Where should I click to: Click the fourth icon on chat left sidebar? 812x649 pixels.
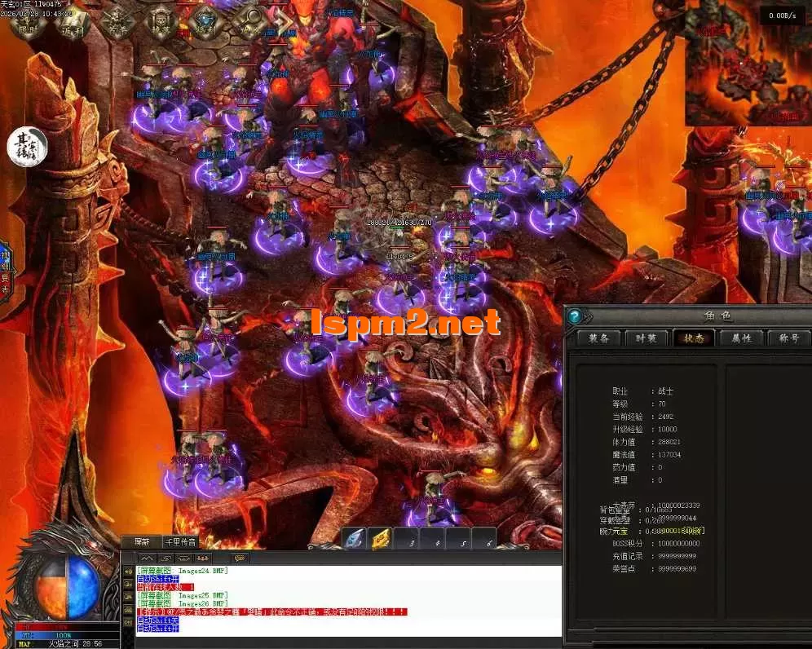point(128,610)
